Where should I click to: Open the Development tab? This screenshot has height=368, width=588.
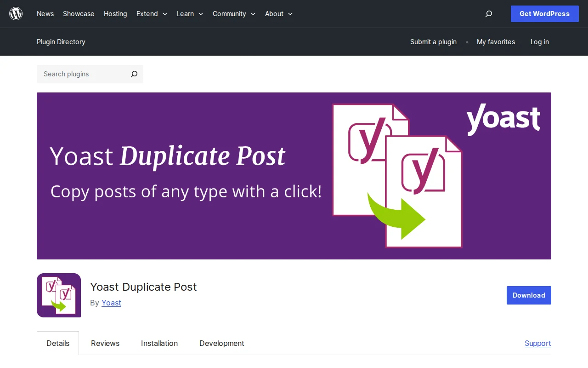point(222,343)
